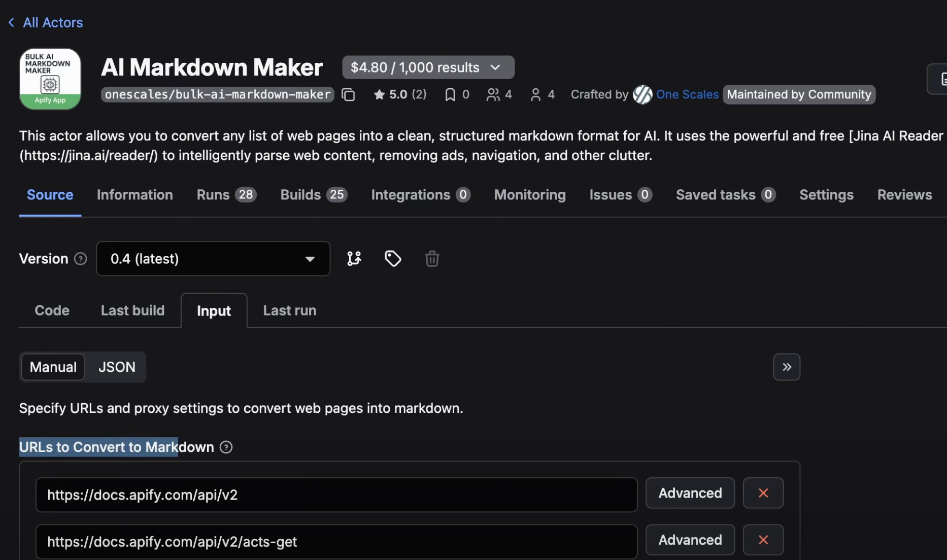Viewport: 947px width, 560px height.
Task: Delete version using the trash icon
Action: [432, 259]
